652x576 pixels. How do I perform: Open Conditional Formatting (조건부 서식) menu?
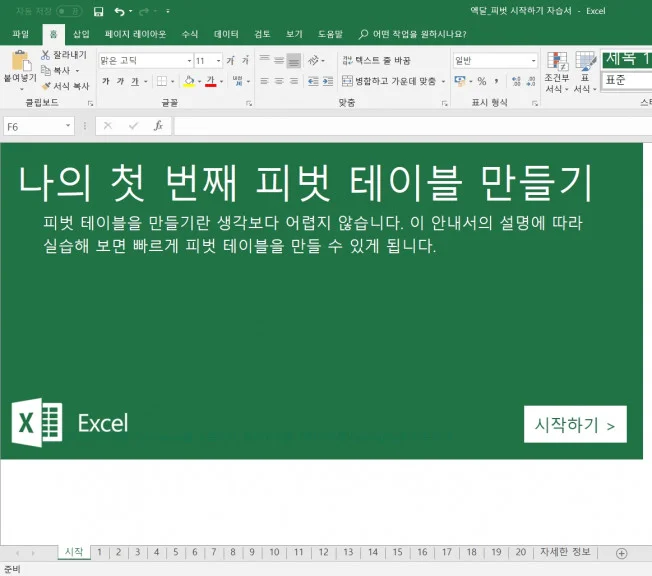557,72
